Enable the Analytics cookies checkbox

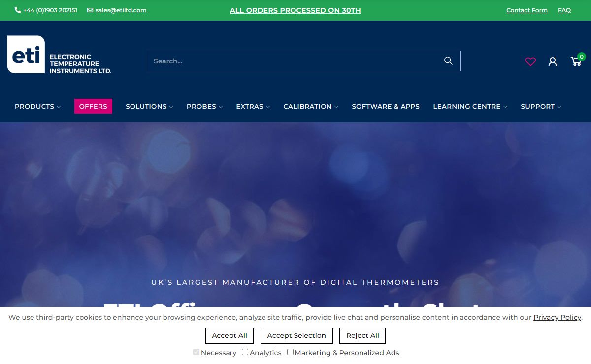pos(245,352)
